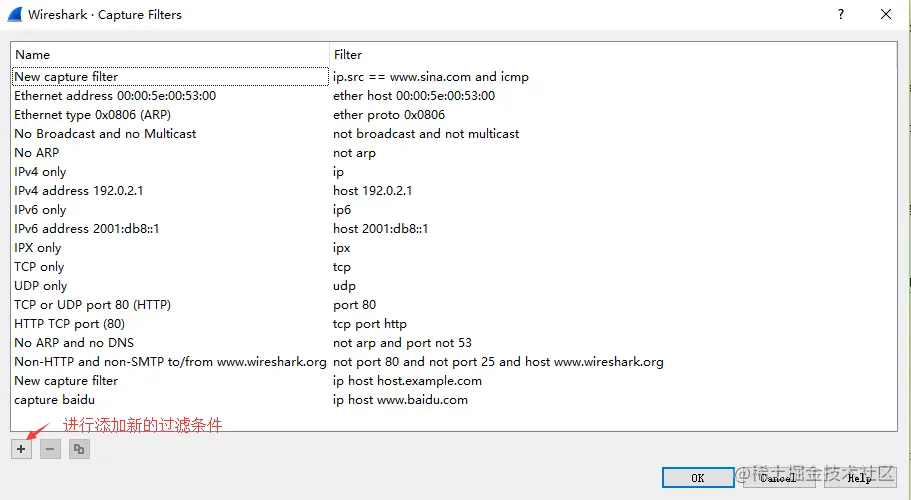Click filter 'ip host host.example.com'

tap(407, 381)
